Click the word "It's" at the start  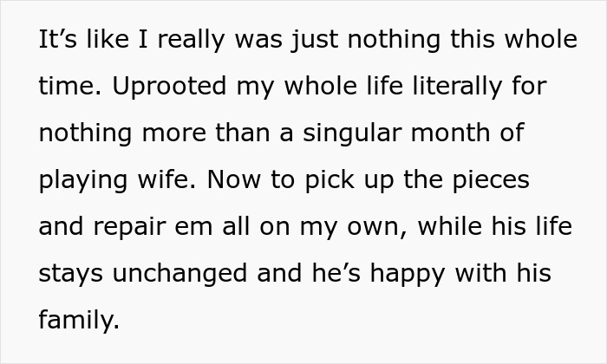(56, 42)
